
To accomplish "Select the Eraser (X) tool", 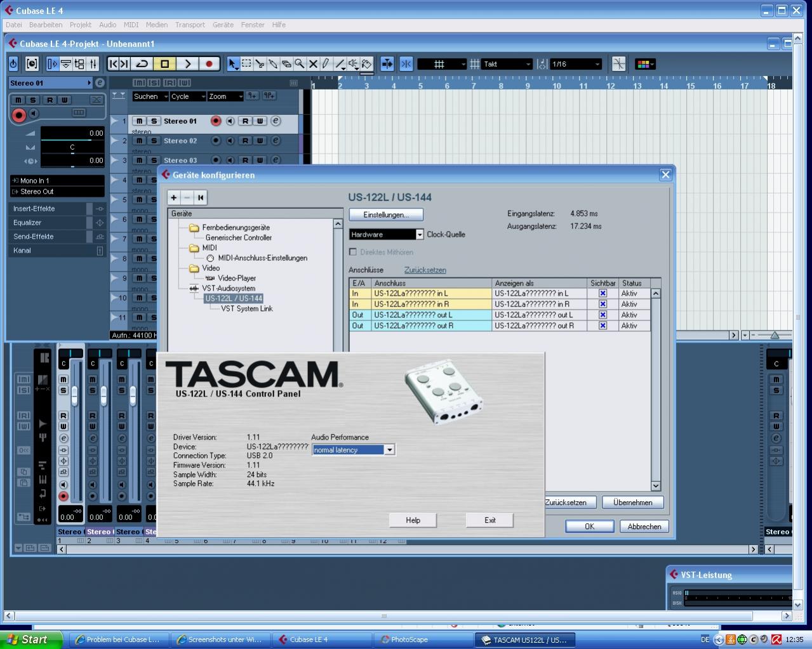I will tap(313, 64).
